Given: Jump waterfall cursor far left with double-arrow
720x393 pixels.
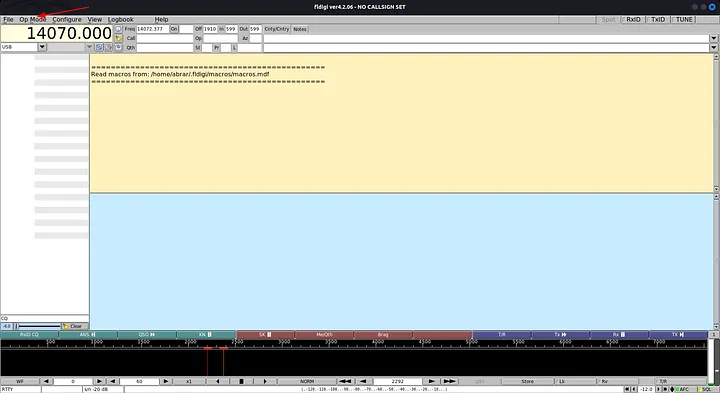Looking at the screenshot, I should tap(345, 381).
